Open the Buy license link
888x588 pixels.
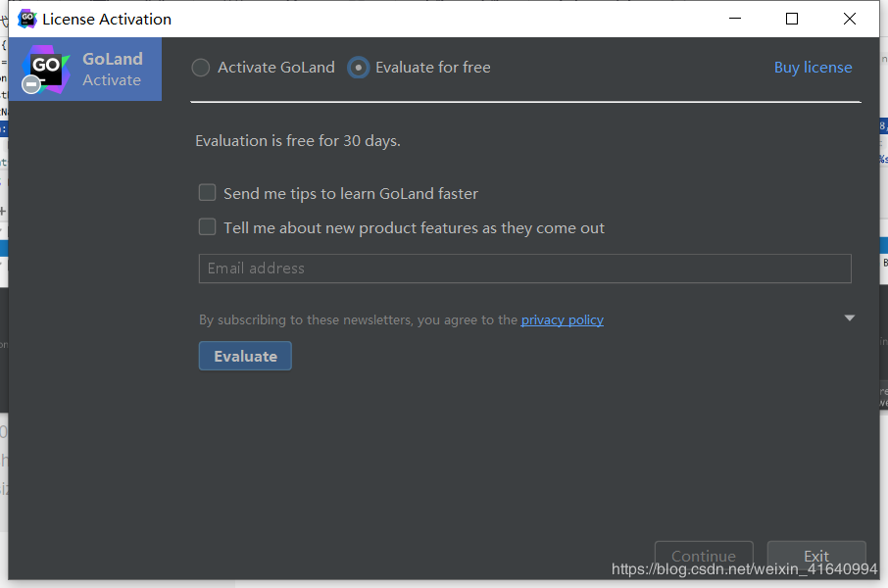813,68
